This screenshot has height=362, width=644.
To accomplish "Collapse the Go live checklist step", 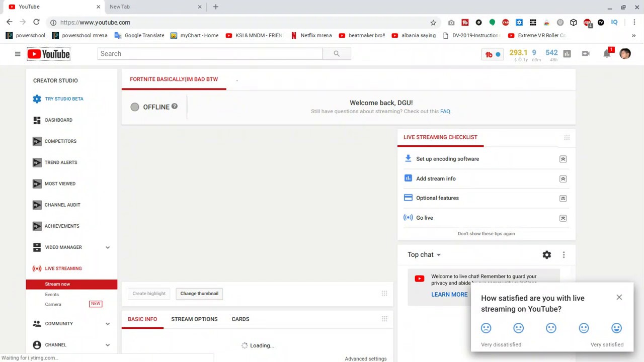I will [x=563, y=218].
